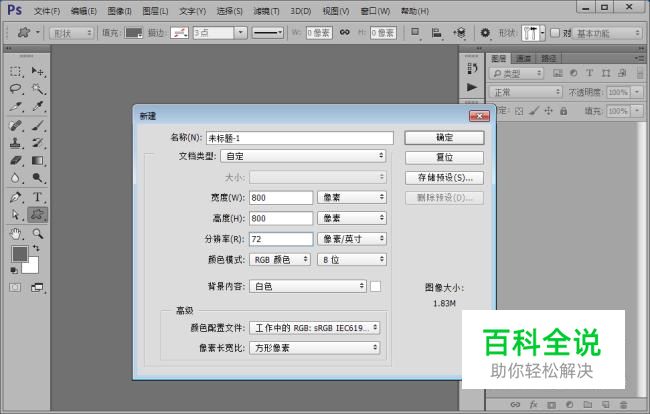Open the RGB color mode dropdown
Viewport: 650px width, 414px height.
pyautogui.click(x=280, y=259)
